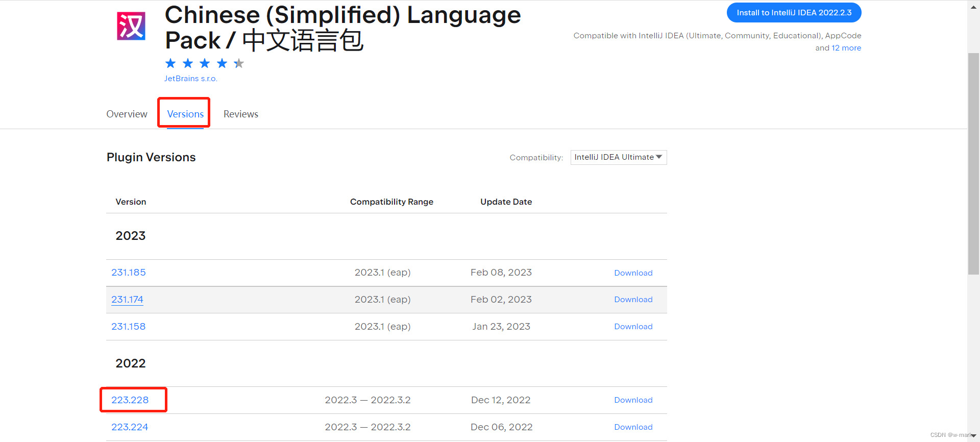980x442 pixels.
Task: Click the Update Date column header
Action: point(506,202)
